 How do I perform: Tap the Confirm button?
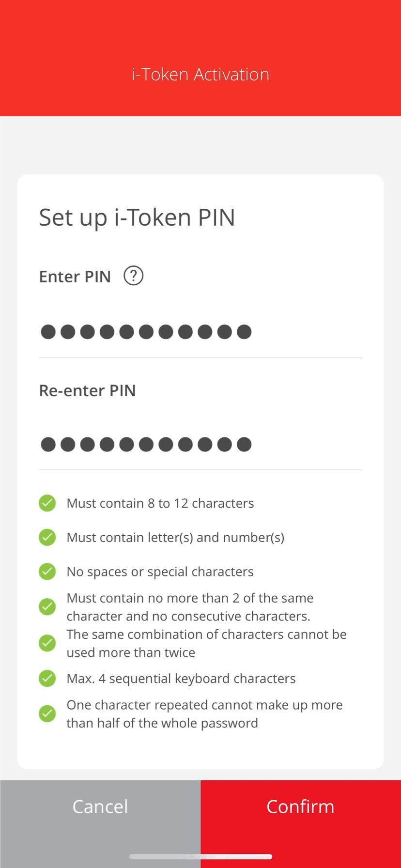click(x=301, y=807)
